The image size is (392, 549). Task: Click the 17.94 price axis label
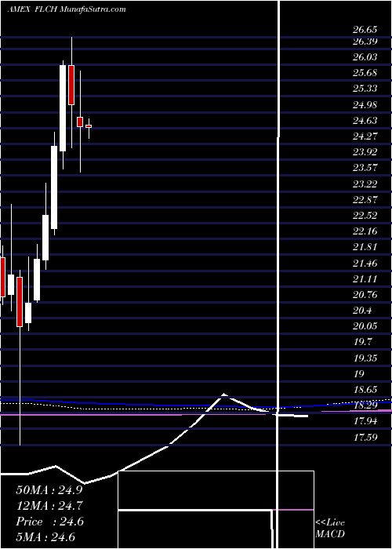click(365, 421)
